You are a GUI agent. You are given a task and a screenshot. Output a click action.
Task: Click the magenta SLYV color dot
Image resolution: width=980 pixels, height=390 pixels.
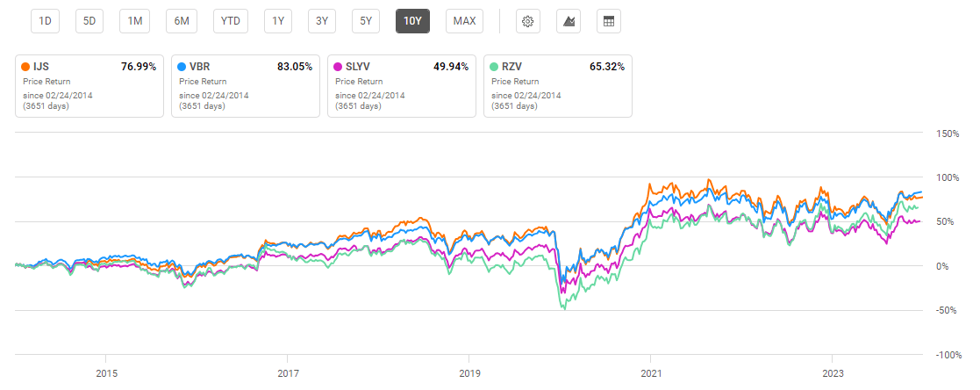(340, 67)
